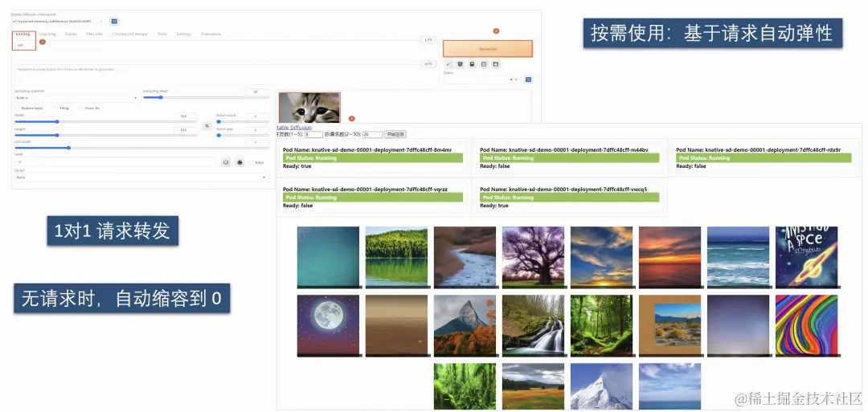Open the Sampling method dropdown

coord(76,98)
